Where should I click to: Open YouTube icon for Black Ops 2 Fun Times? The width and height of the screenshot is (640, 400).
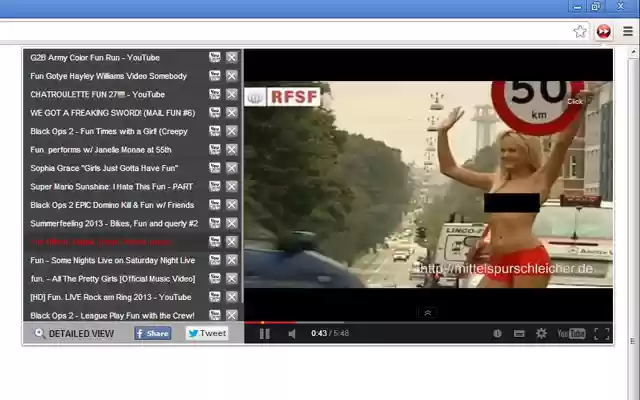pyautogui.click(x=215, y=131)
